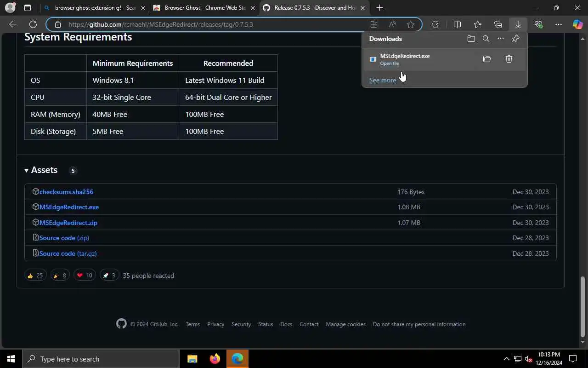View site information padlock icon
This screenshot has width=588, height=368.
coord(57,24)
